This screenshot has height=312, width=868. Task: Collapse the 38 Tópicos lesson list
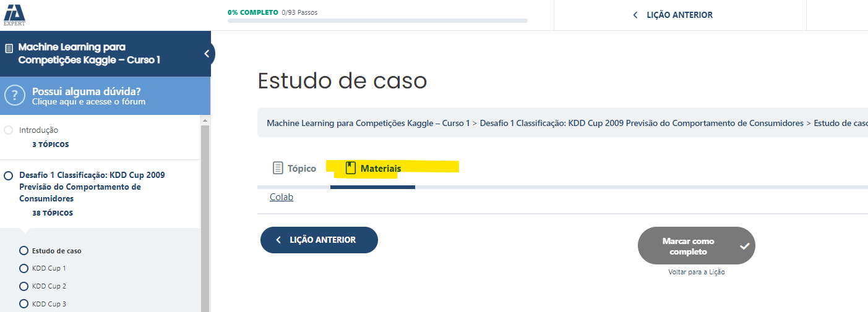[53, 213]
